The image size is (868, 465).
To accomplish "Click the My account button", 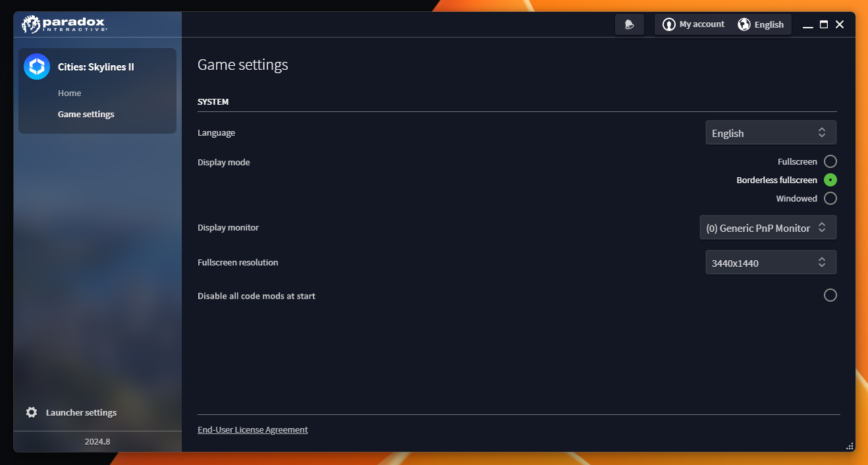I will coord(700,24).
